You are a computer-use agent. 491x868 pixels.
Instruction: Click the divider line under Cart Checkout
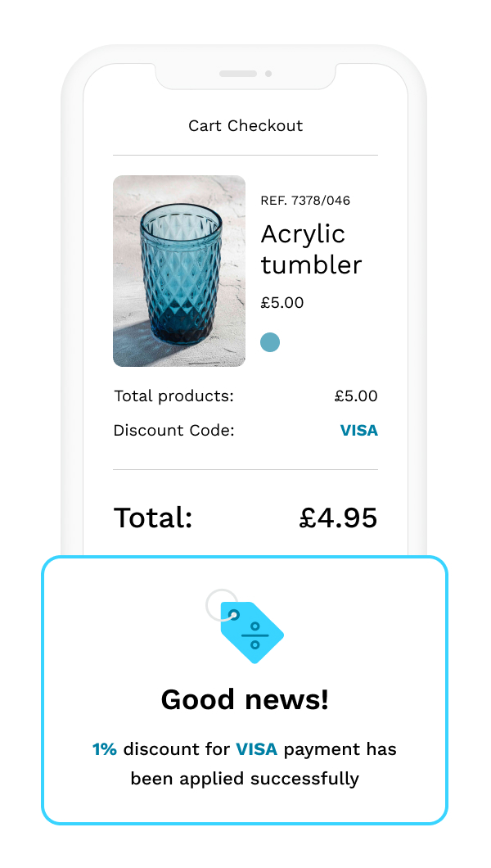[x=245, y=153]
